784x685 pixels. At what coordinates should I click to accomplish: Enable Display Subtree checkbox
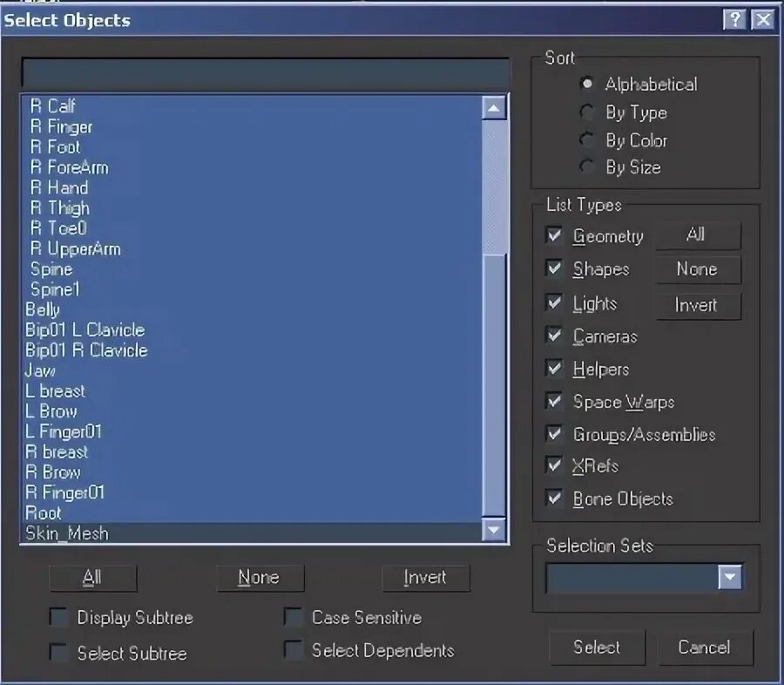pyautogui.click(x=58, y=617)
